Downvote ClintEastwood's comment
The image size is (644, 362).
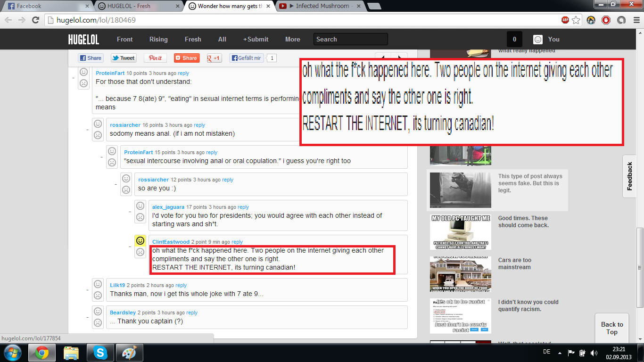[x=140, y=252]
